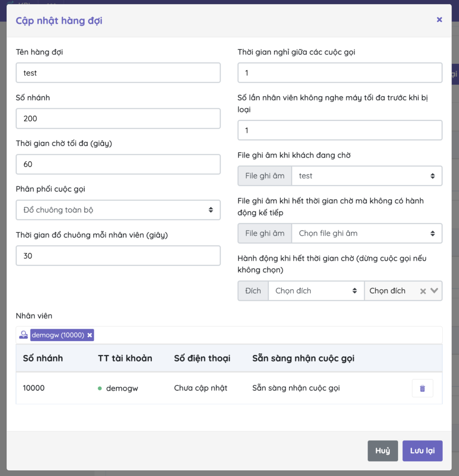Click the Huỷ cancel button
The width and height of the screenshot is (459, 476).
click(x=382, y=451)
